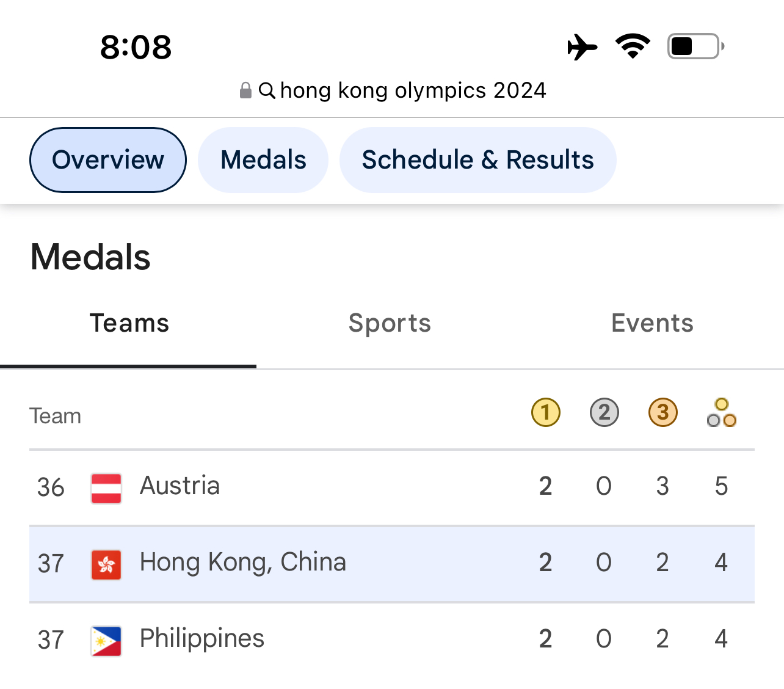This screenshot has height=689, width=784.
Task: Switch to the Medals chip
Action: coord(263,160)
